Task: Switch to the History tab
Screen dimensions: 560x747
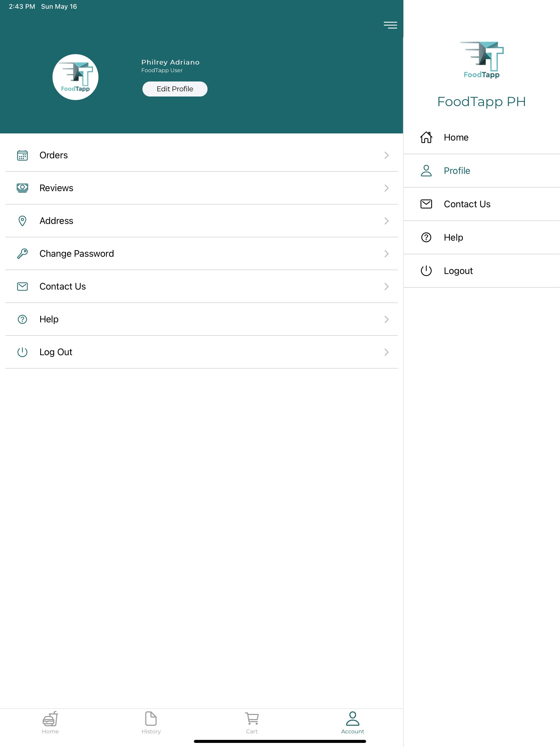Action: click(151, 722)
